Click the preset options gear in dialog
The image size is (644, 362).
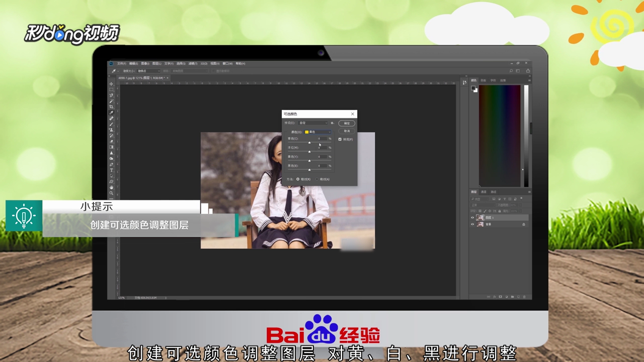332,123
